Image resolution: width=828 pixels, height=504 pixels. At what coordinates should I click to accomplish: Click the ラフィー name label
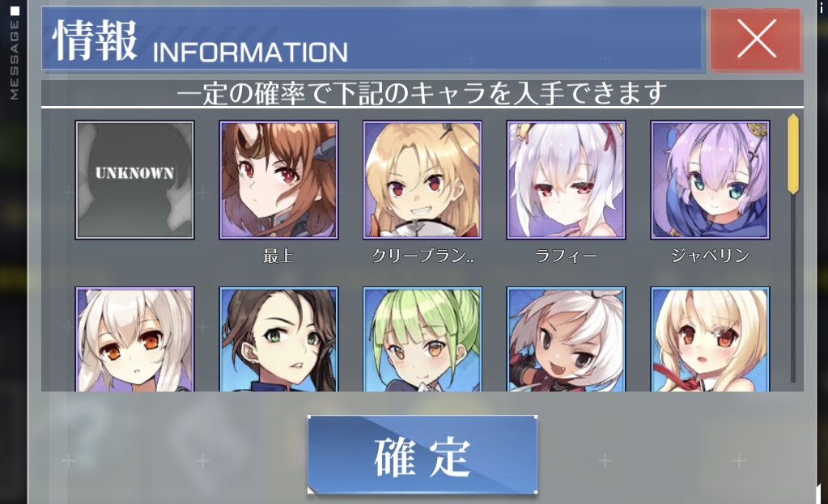[566, 256]
